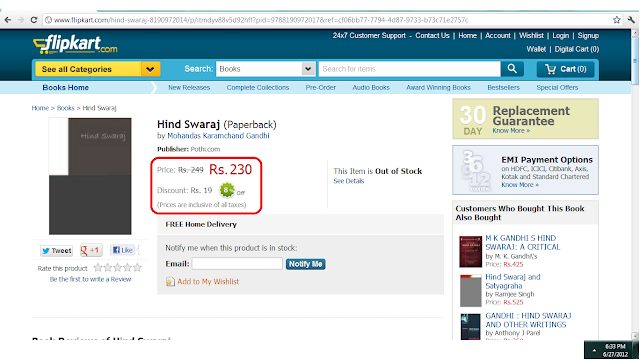Go to Home in top links
Viewport: 640px width, 361px height.
click(467, 36)
